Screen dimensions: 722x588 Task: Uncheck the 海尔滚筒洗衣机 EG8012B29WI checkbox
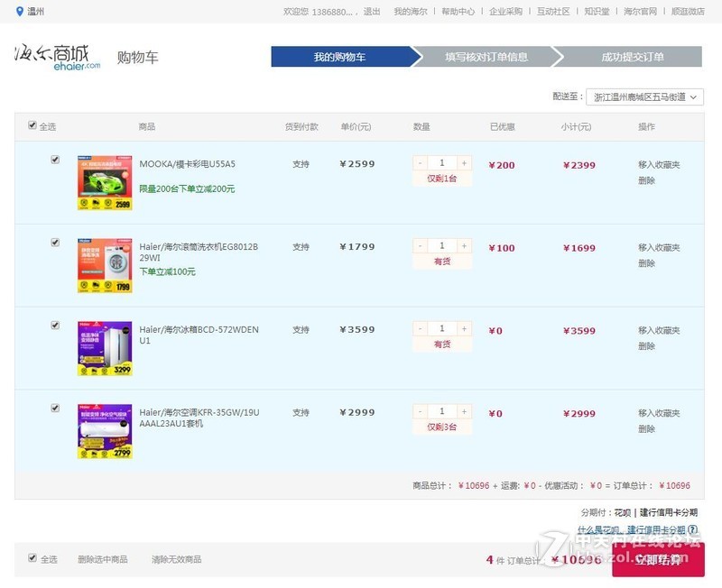(55, 243)
